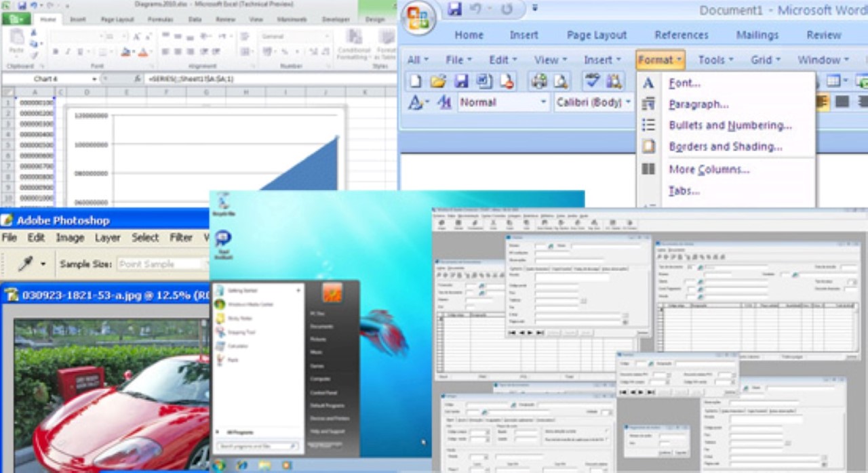Select Borders and Shading from the Format menu
The width and height of the screenshot is (868, 473).
726,147
